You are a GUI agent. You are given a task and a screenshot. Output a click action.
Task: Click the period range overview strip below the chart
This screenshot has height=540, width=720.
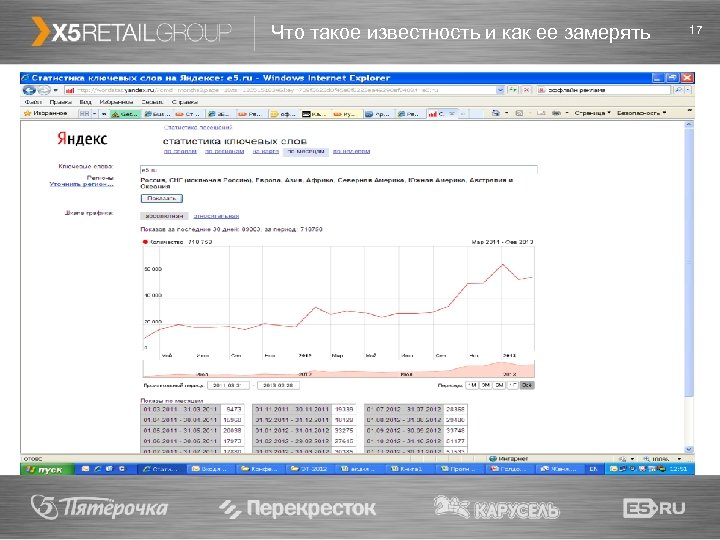338,369
